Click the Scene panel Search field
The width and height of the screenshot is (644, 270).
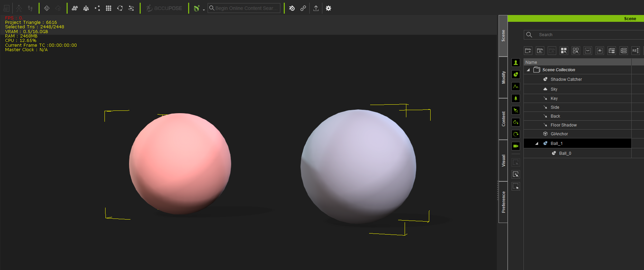tap(584, 35)
